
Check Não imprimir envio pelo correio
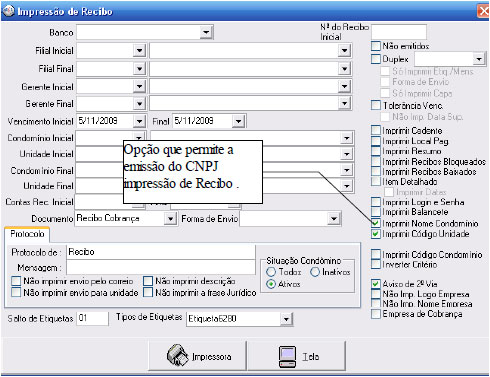(x=16, y=281)
